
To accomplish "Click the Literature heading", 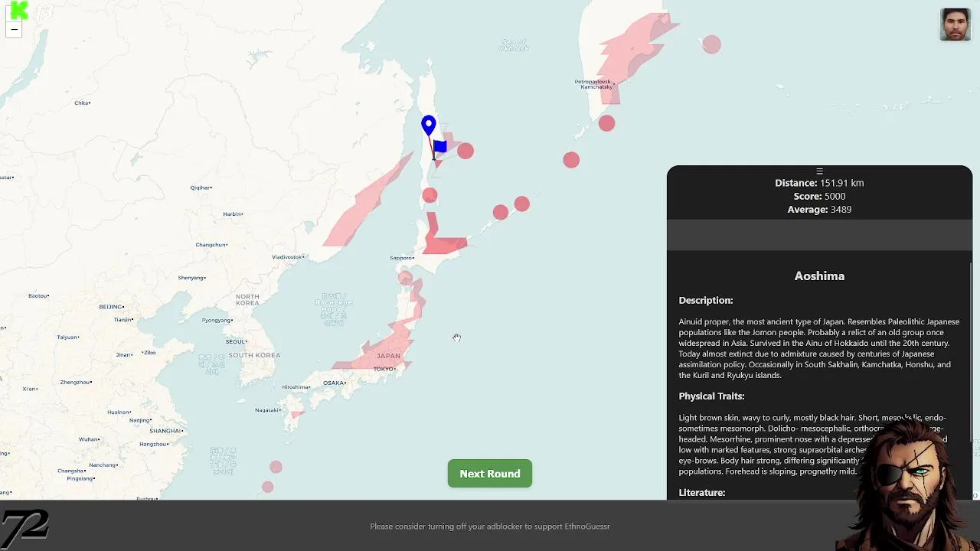I will (702, 492).
